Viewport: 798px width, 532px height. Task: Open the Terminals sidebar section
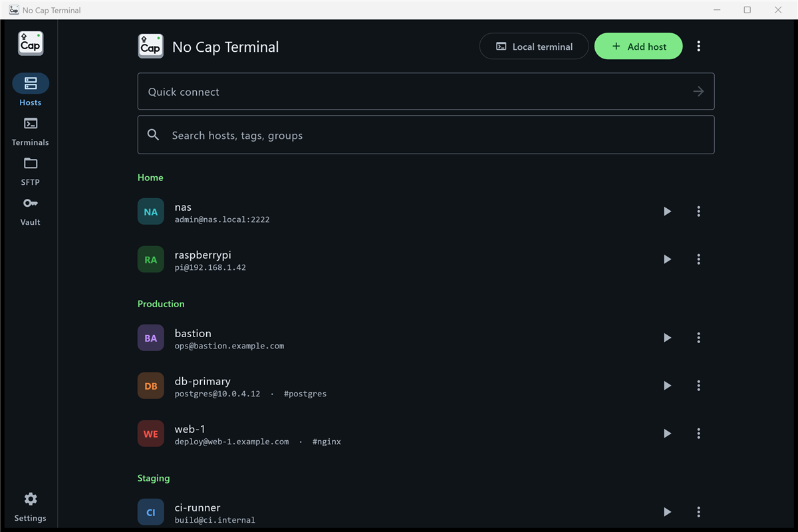coord(30,131)
